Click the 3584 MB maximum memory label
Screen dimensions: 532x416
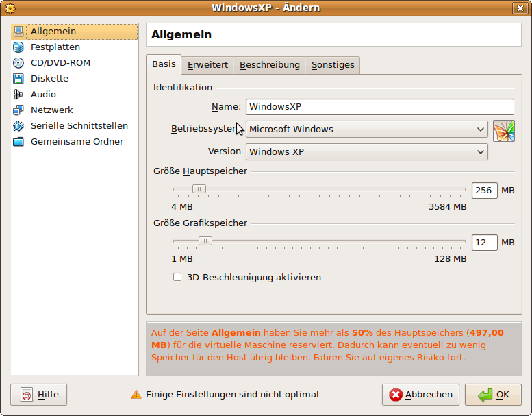(x=448, y=206)
